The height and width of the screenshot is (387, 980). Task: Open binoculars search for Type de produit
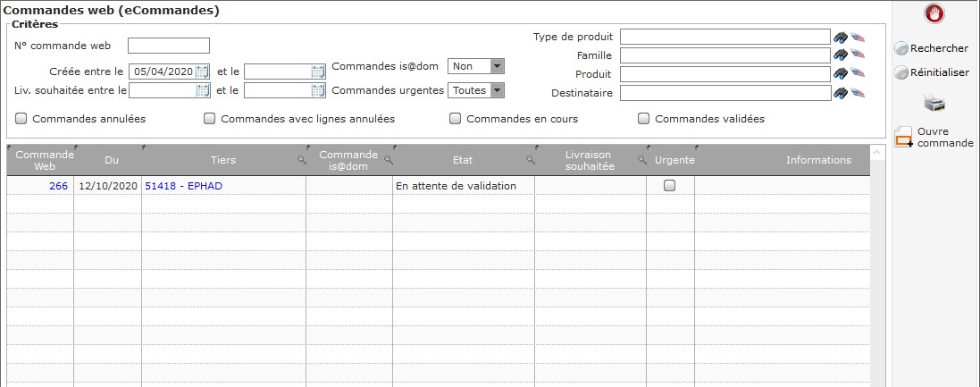(841, 37)
